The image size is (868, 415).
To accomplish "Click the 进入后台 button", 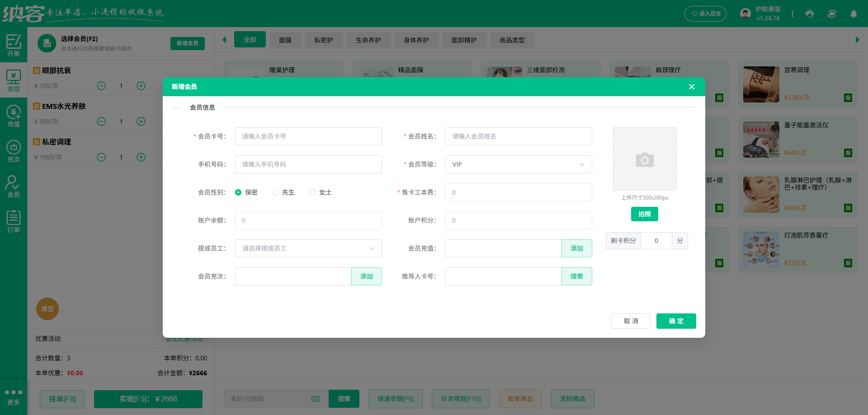I will pyautogui.click(x=706, y=14).
